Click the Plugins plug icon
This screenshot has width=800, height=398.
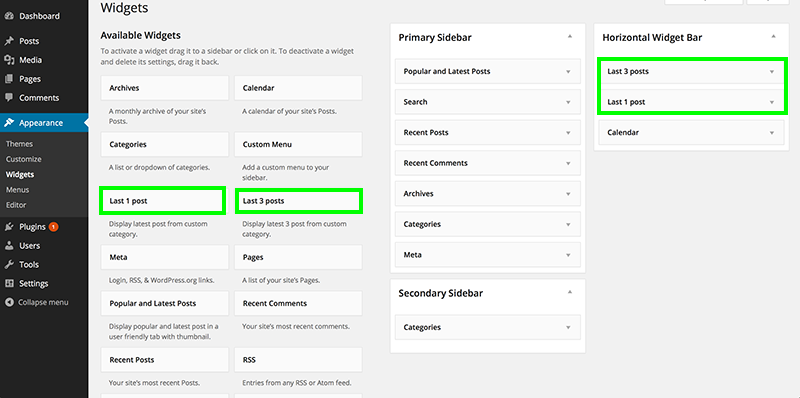[x=9, y=227]
